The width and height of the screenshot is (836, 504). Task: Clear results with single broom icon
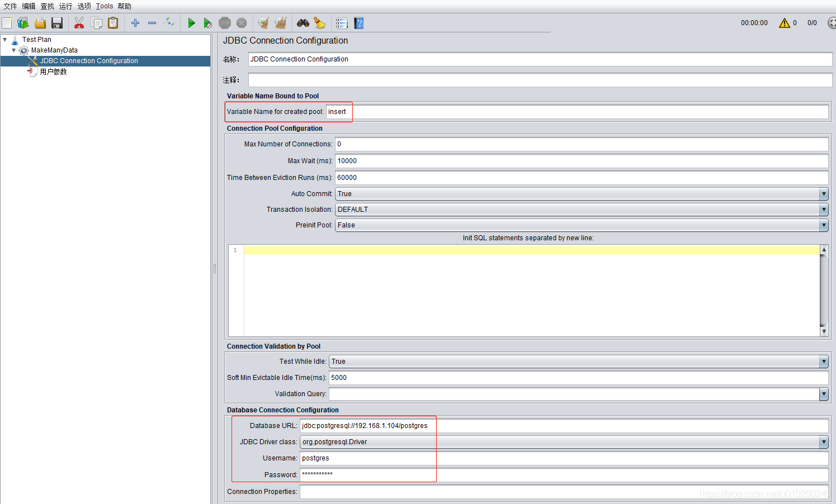[x=263, y=23]
